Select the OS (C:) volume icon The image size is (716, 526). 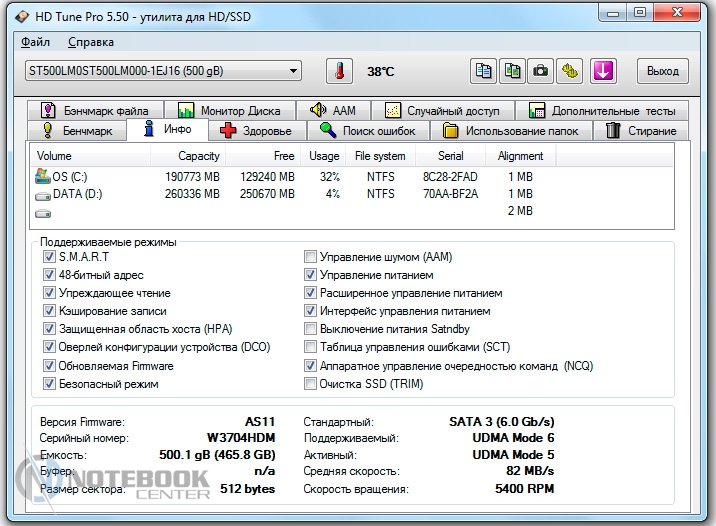pos(43,177)
